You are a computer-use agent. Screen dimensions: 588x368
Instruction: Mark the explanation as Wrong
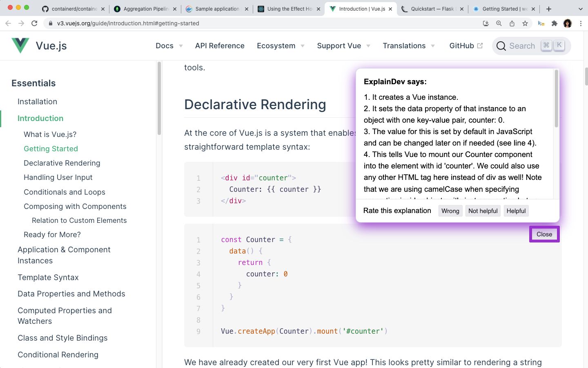pyautogui.click(x=450, y=211)
